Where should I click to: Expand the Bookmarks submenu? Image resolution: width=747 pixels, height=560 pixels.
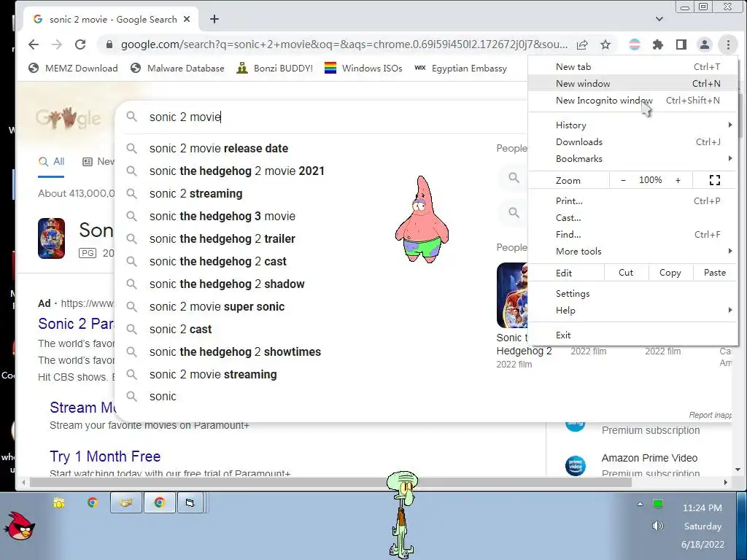tap(632, 158)
